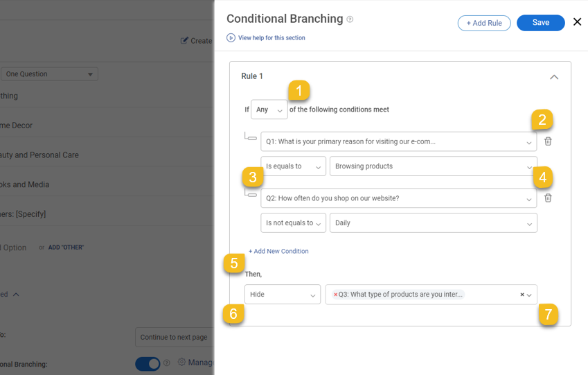588x375 pixels.
Task: Open the 'Daily' answer dropdown
Action: coord(433,223)
